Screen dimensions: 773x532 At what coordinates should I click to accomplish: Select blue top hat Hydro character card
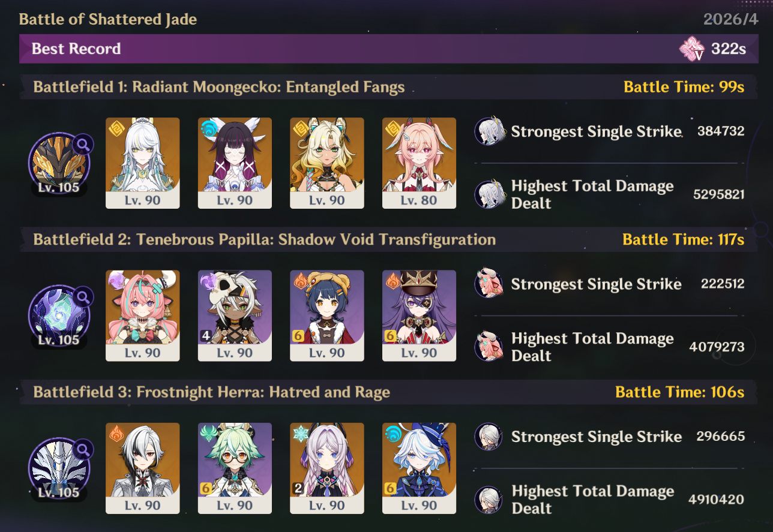point(419,468)
